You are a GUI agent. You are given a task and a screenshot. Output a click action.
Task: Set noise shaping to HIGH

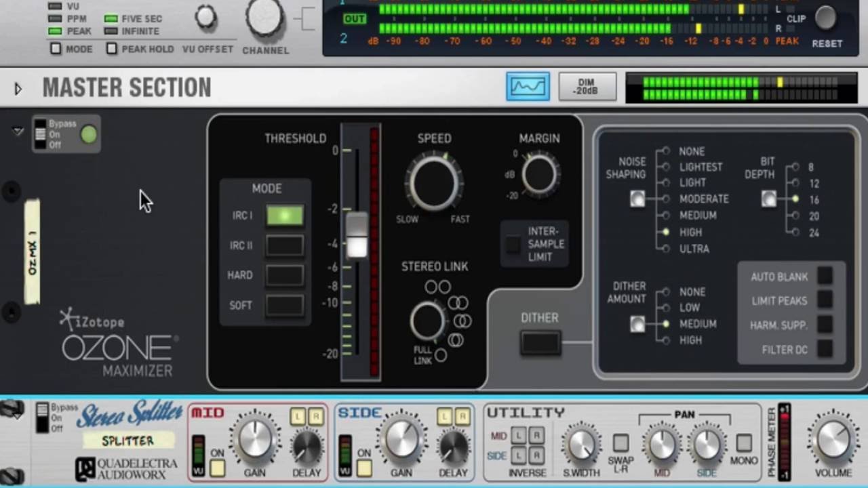(x=667, y=232)
